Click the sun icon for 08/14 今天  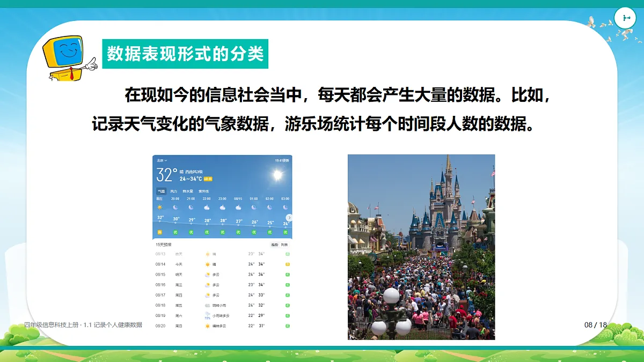point(207,264)
